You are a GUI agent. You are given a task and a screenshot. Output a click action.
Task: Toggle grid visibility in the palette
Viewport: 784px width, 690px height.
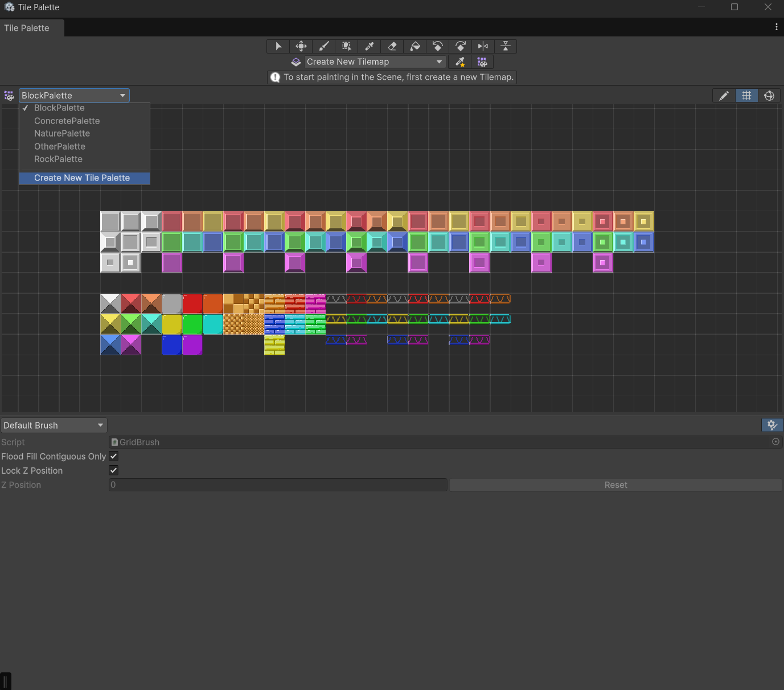tap(746, 95)
